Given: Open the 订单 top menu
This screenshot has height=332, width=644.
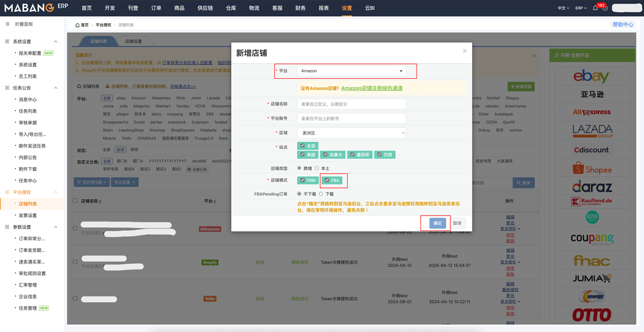Looking at the screenshot, I should 156,8.
